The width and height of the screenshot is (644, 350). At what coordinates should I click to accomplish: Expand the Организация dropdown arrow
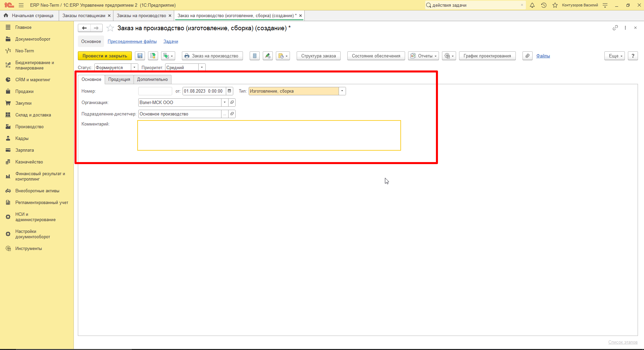(x=225, y=102)
